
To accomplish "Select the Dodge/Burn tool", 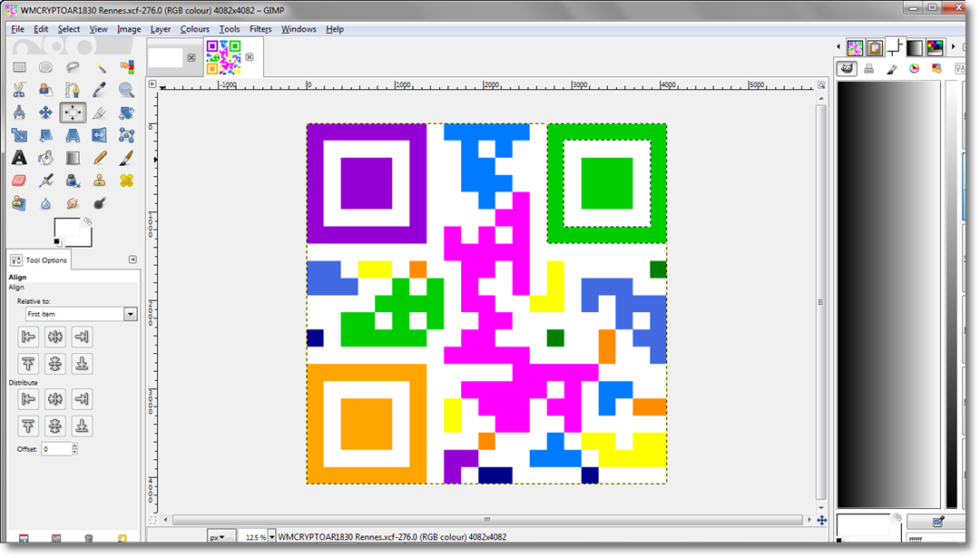I will point(100,203).
